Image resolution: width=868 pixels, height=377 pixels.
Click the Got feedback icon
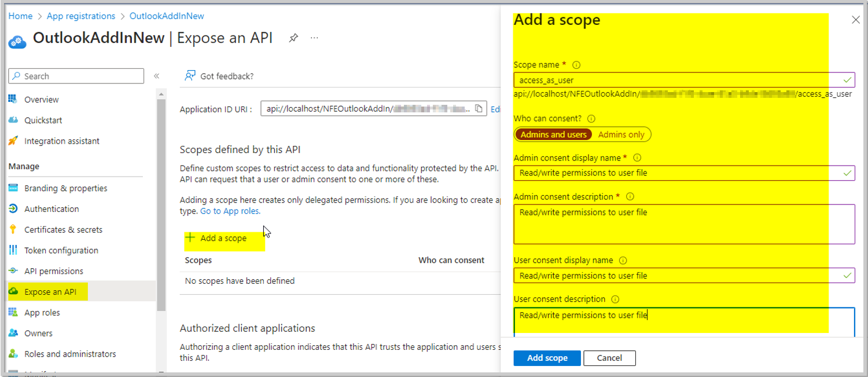click(190, 76)
